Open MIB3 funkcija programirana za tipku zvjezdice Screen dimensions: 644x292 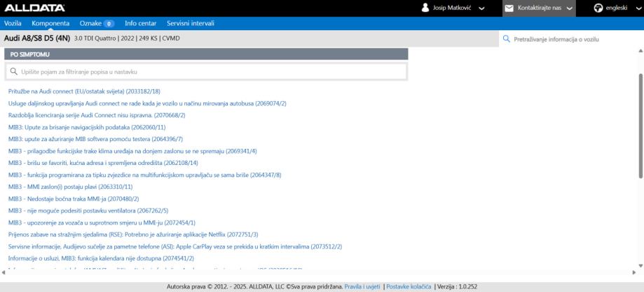pos(144,175)
